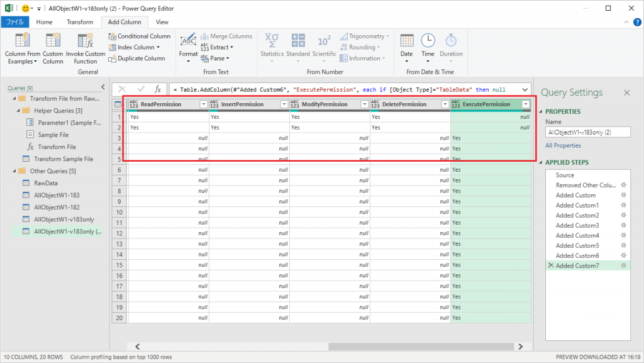This screenshot has height=363, width=644.
Task: Open the Time column tool
Action: click(x=428, y=42)
